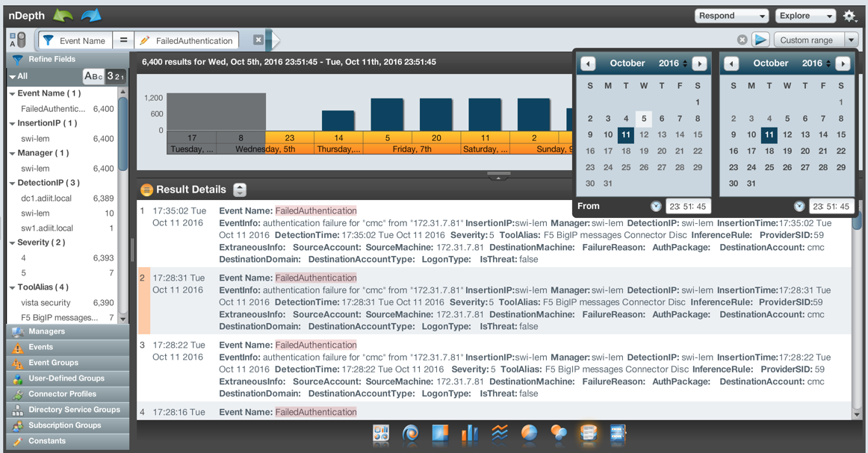Switch to the word cloud swirl view

click(410, 434)
